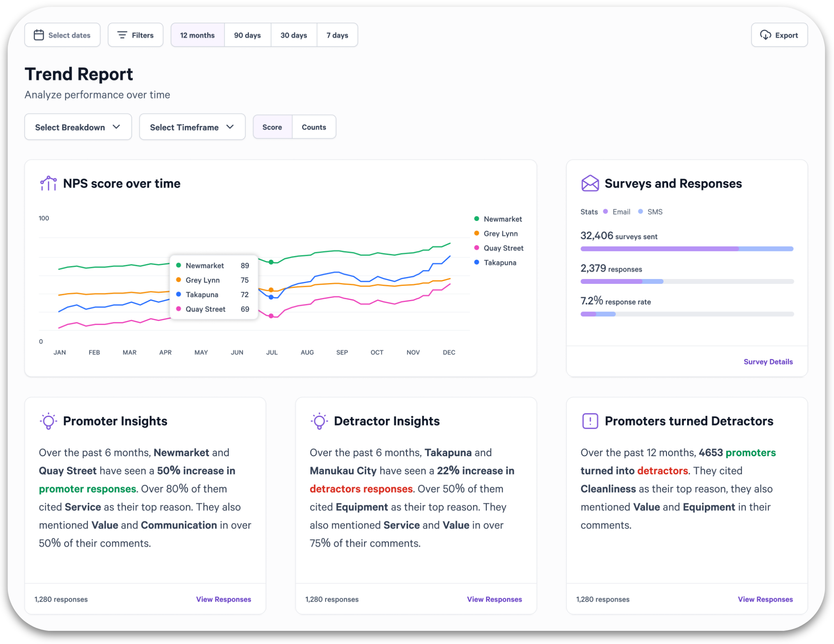Click the chevron arrow on Select Timeframe
Screen dimensions: 834x644
click(x=230, y=127)
